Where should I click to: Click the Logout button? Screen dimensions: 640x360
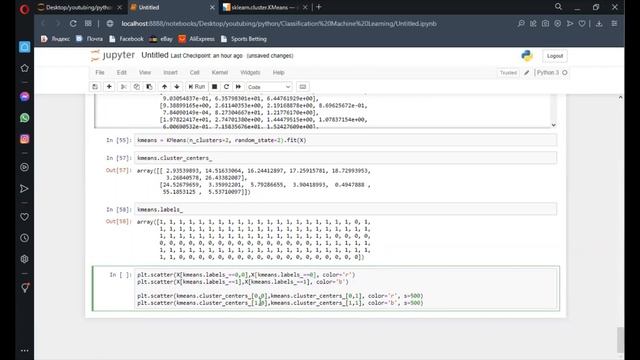click(x=555, y=56)
